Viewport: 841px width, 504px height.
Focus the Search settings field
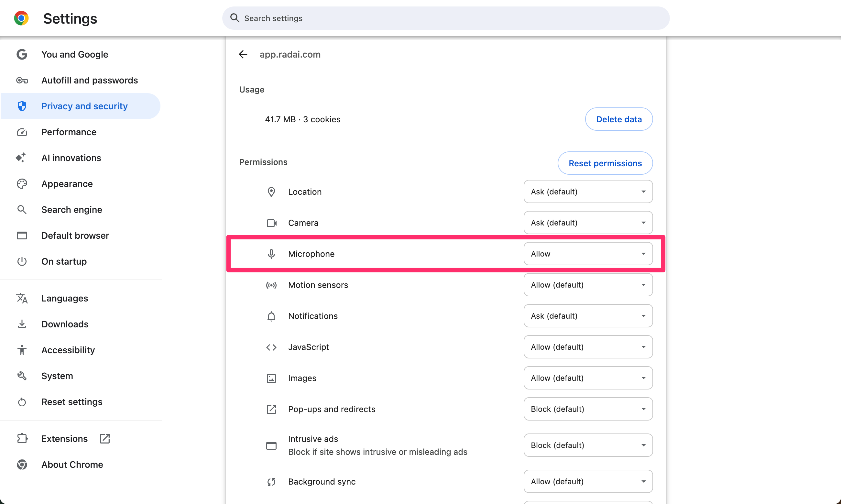(x=446, y=18)
